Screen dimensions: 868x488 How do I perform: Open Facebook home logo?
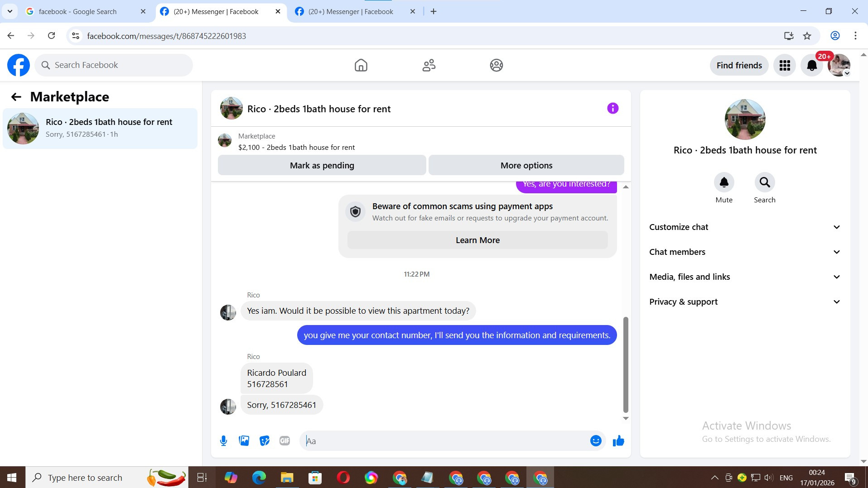click(x=19, y=65)
